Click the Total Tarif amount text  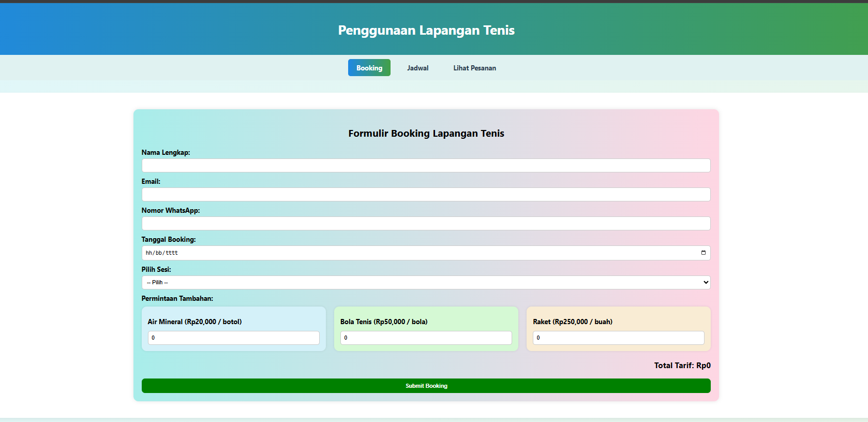coord(703,366)
